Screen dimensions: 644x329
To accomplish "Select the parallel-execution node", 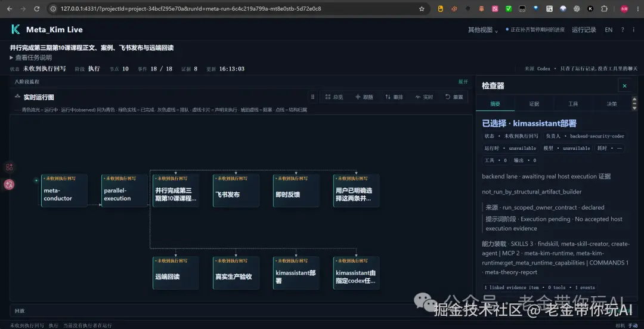I will tap(124, 190).
